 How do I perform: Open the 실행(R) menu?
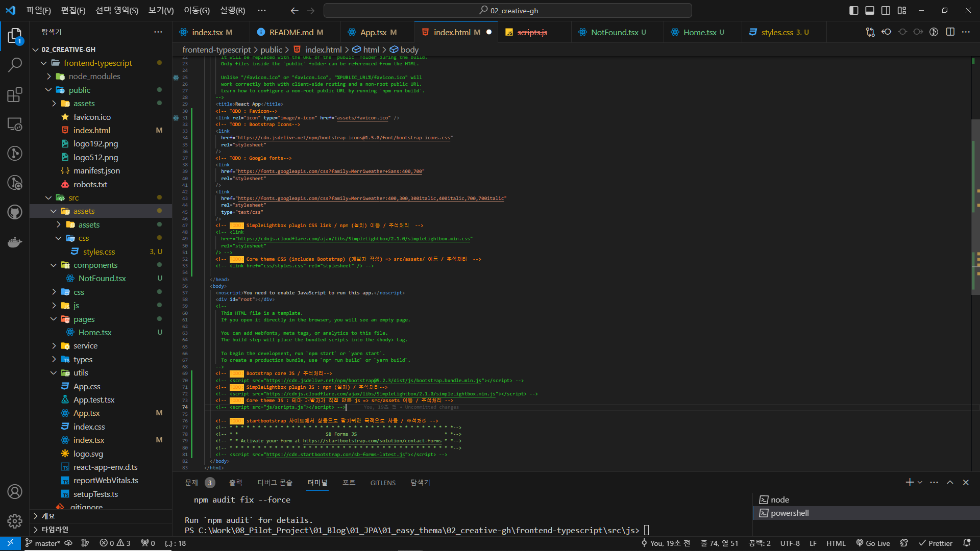coord(232,10)
